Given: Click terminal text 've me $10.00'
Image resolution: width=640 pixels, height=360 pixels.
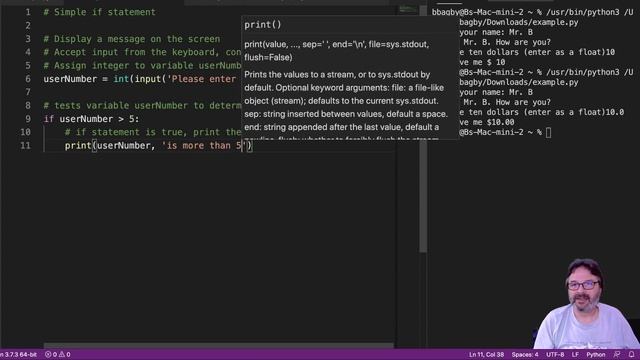Looking at the screenshot, I should click(x=487, y=122).
